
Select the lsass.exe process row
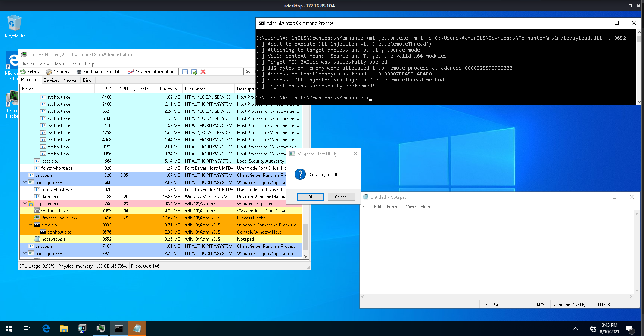coord(161,161)
